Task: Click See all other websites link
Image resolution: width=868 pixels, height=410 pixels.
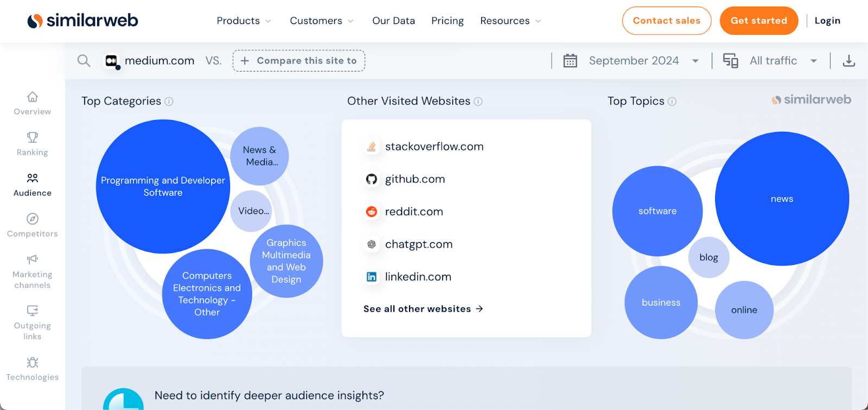Action: pos(423,309)
